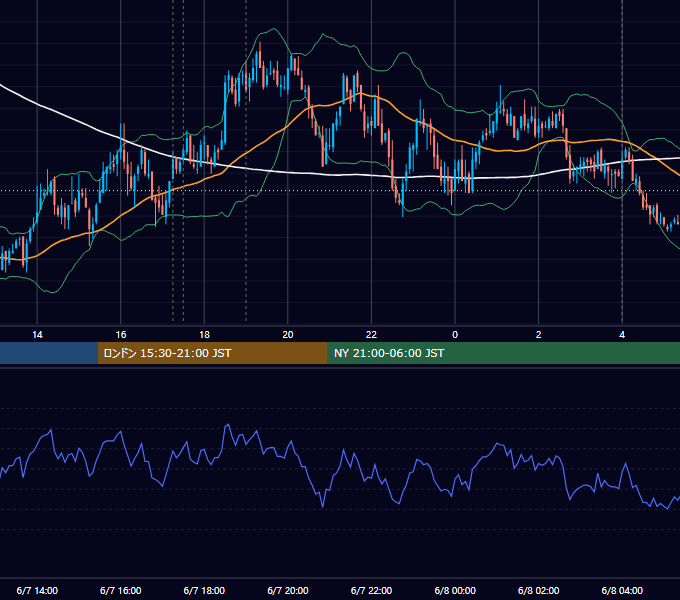Click the 20 hour label on price chart axis

tap(288, 335)
